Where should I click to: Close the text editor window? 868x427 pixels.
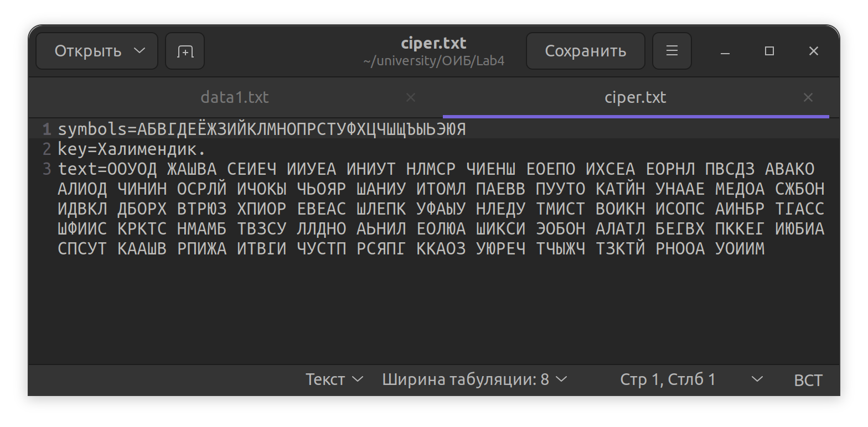tap(814, 51)
